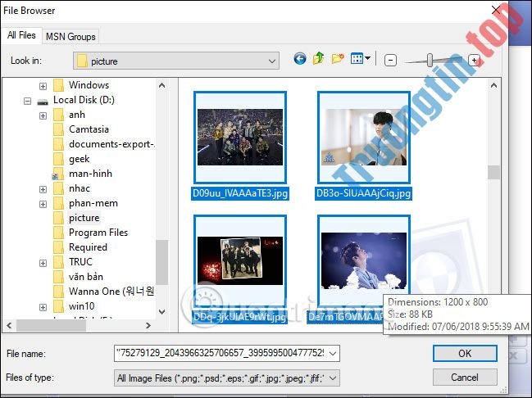
Task: Switch to the All Files tab
Action: (x=21, y=35)
